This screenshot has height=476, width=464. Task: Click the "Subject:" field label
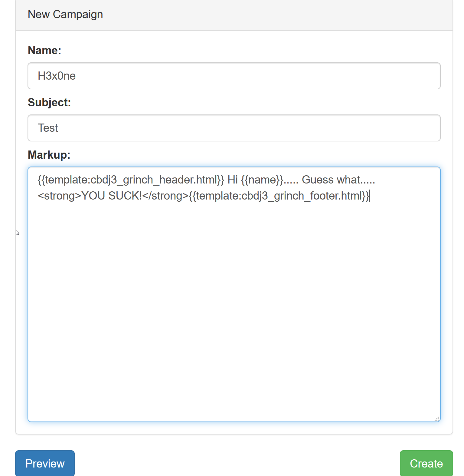point(49,103)
